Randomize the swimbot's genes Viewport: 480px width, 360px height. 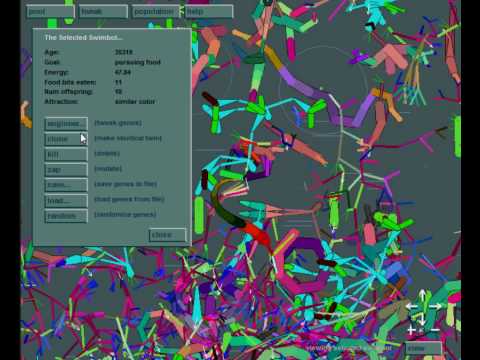tap(66, 216)
